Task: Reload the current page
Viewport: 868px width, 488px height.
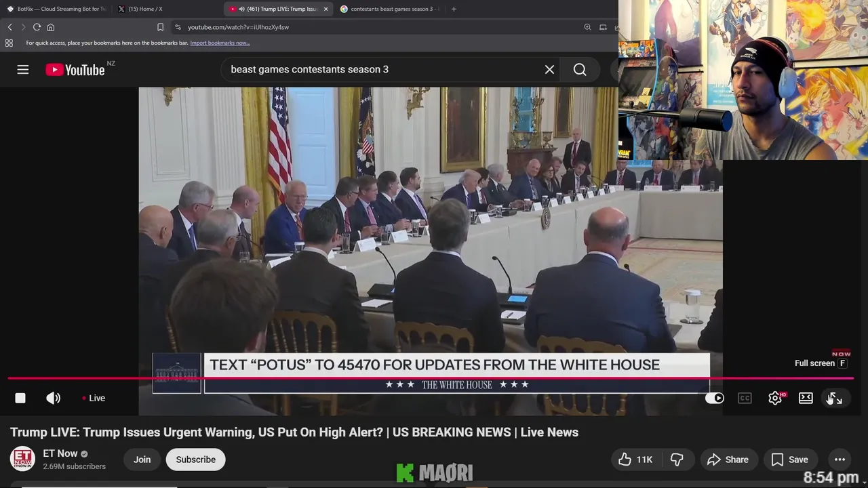Action: 37,27
